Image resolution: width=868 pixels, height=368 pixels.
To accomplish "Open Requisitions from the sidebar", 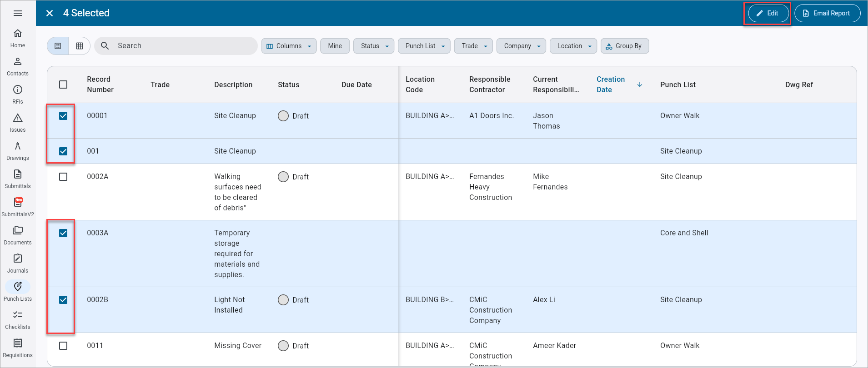I will click(x=18, y=348).
